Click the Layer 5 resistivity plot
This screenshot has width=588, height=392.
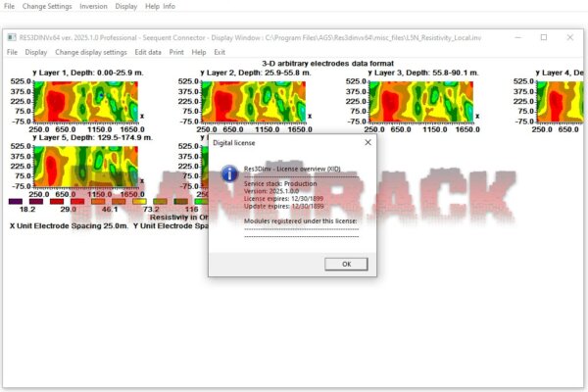pos(86,167)
